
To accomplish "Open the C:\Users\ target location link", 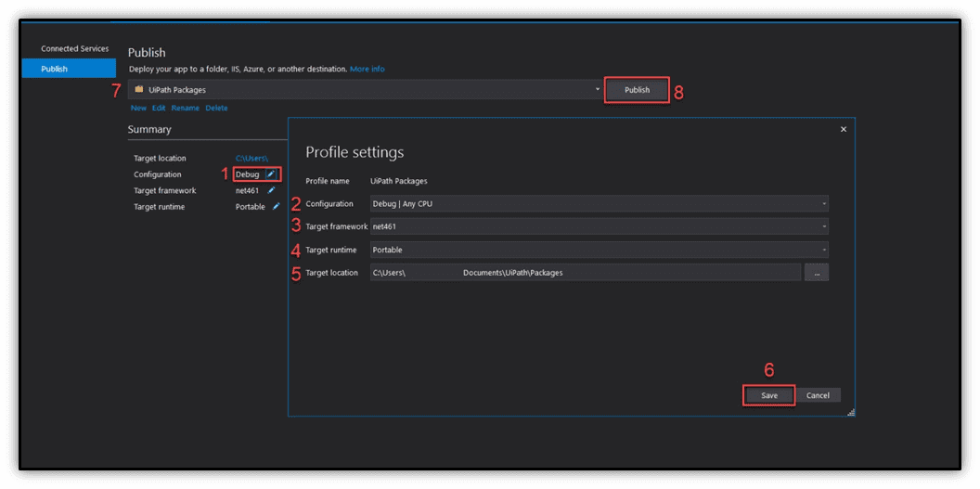I will pos(251,158).
